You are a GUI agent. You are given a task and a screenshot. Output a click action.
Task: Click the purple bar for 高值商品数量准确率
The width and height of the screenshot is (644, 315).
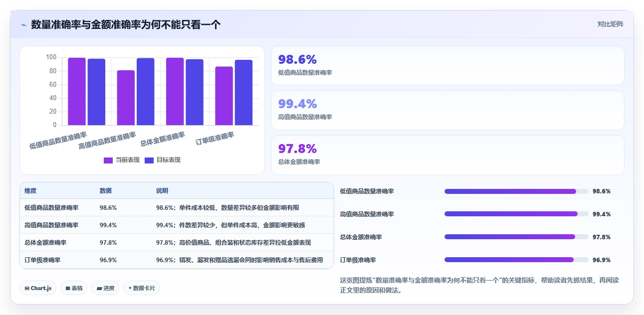[x=126, y=98]
